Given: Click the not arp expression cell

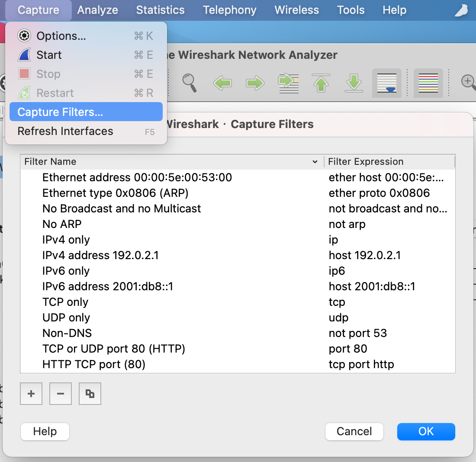Looking at the screenshot, I should (347, 224).
